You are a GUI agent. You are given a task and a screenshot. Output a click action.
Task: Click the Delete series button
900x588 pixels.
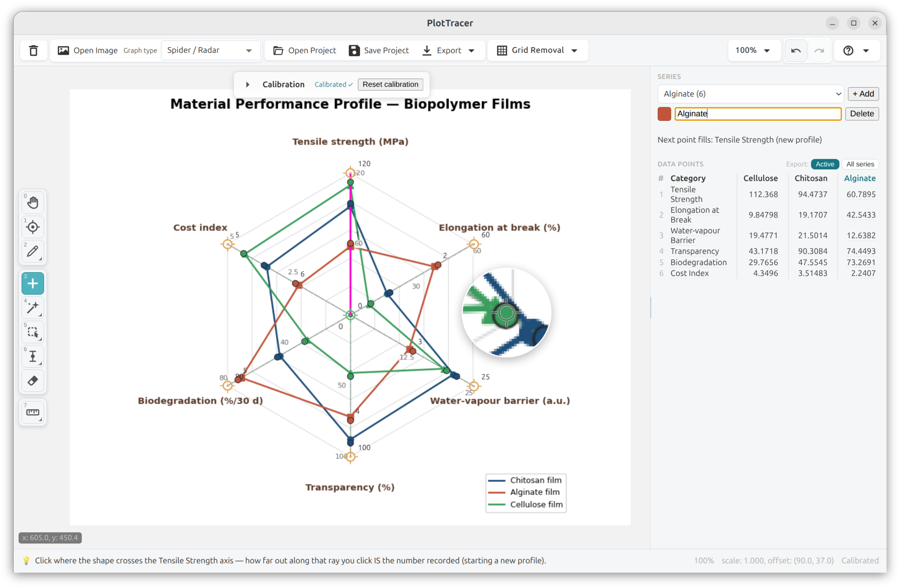tap(862, 114)
